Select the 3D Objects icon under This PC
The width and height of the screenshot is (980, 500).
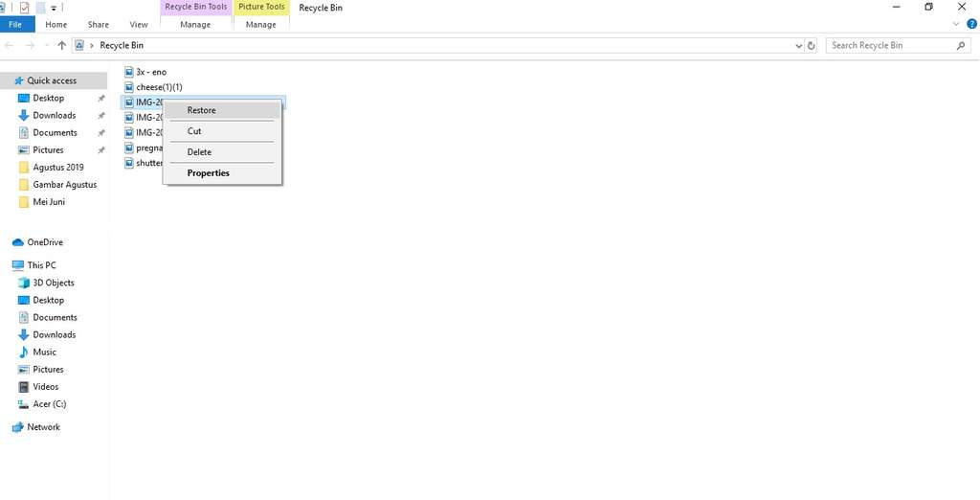coord(24,283)
